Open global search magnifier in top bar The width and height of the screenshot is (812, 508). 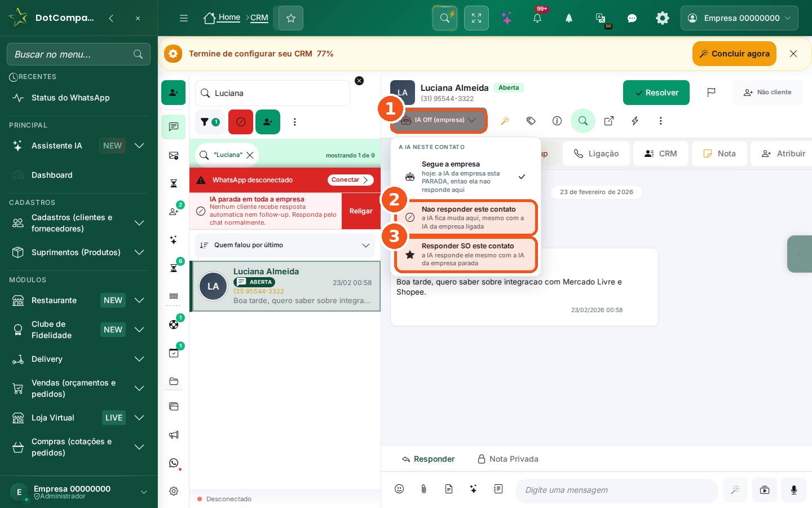tap(445, 18)
